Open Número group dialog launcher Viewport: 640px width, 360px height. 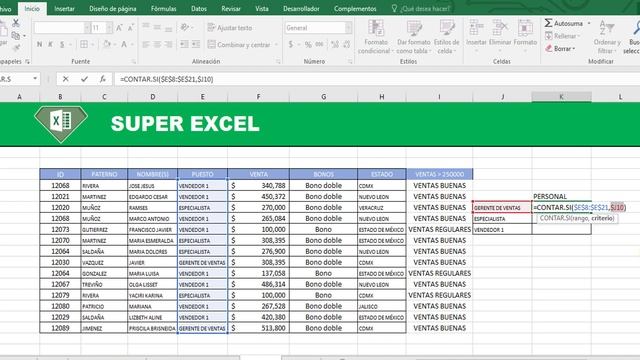click(x=350, y=62)
